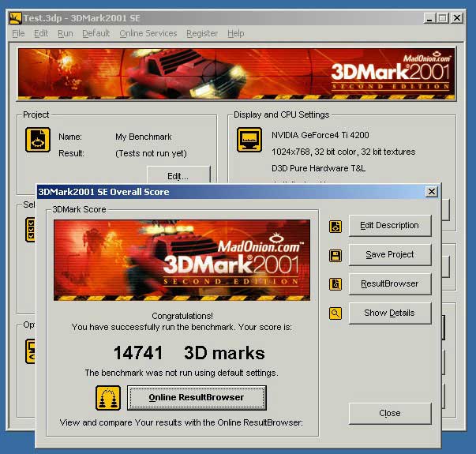The width and height of the screenshot is (476, 454).
Task: Click the Close button in score dialog
Action: coord(390,413)
